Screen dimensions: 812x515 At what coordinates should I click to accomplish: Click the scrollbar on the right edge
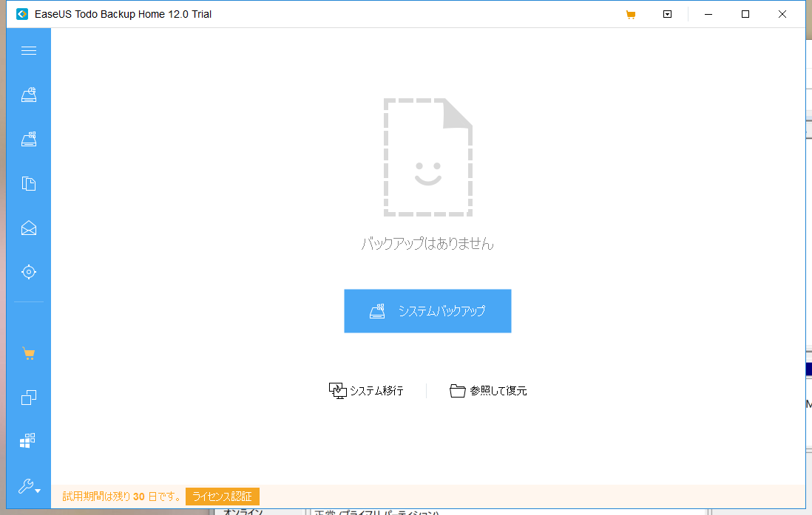click(808, 259)
